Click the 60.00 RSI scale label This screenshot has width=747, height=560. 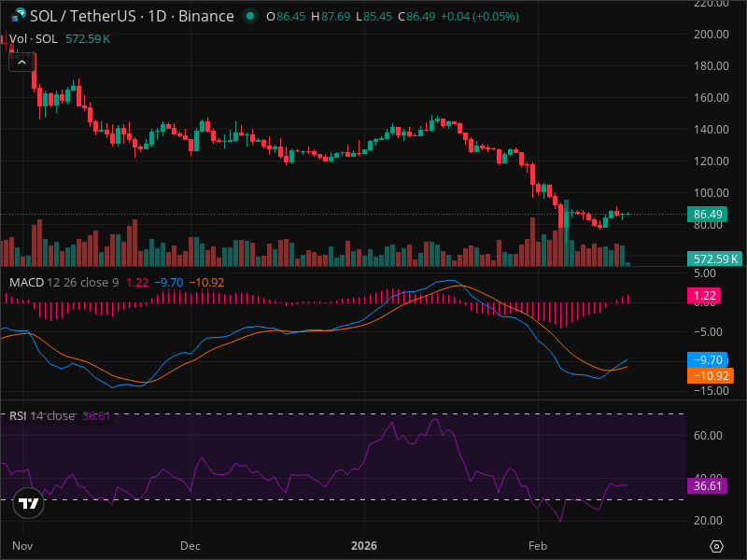708,435
